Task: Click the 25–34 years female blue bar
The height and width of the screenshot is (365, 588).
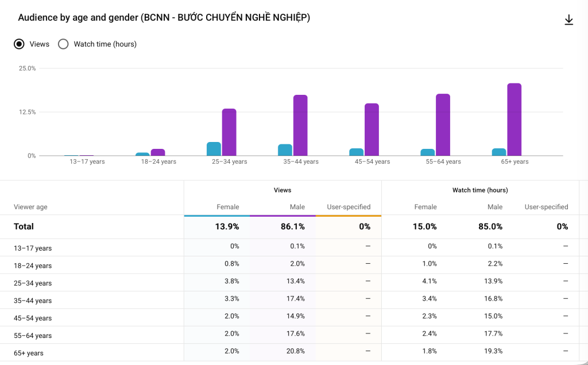Action: pyautogui.click(x=214, y=149)
